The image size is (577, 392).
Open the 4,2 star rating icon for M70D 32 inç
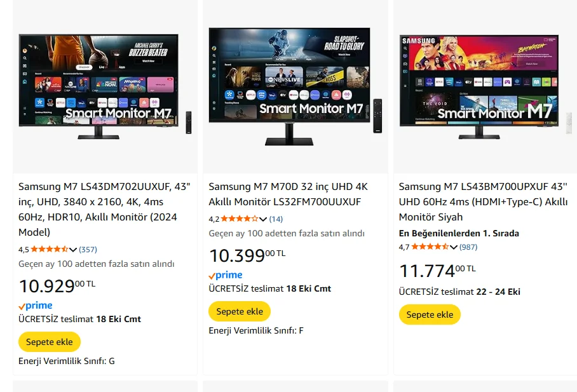pos(240,219)
